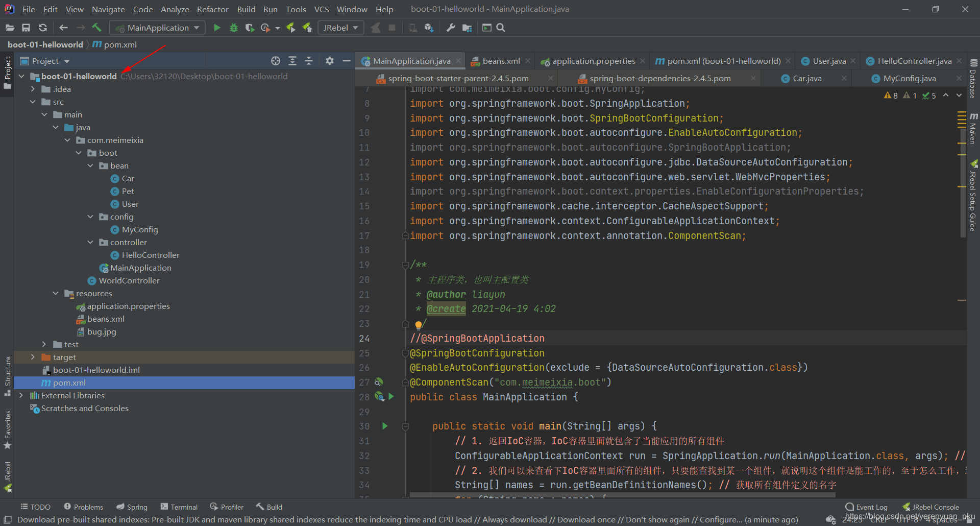This screenshot has width=980, height=526.
Task: Close the MainApplication.java tab
Action: [x=458, y=61]
